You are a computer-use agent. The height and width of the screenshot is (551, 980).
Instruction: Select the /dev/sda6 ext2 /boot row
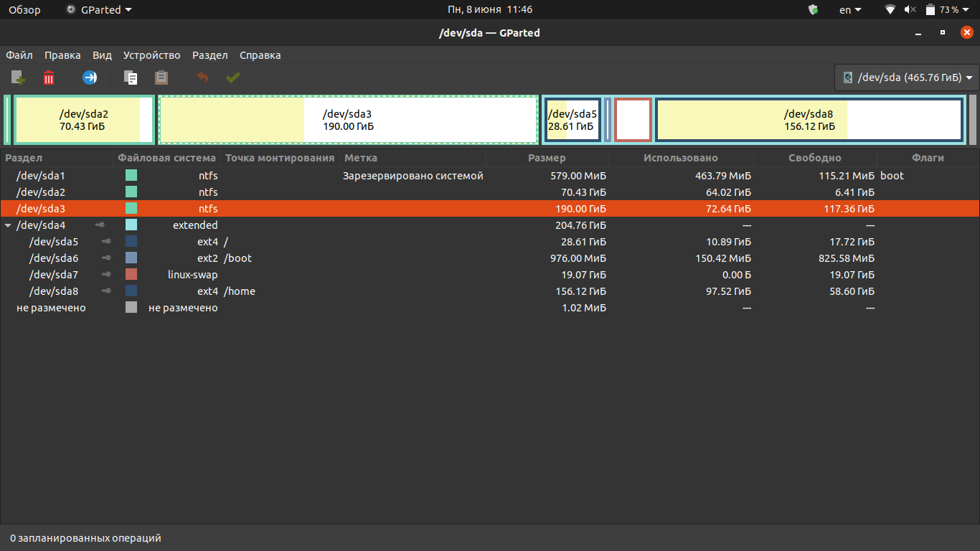point(490,258)
